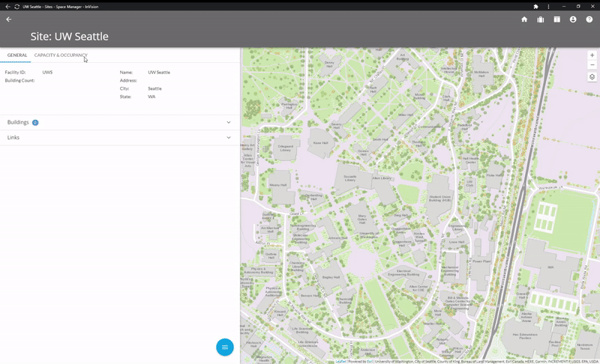Click Meany Hall on the map
This screenshot has width=600, height=364.
(278, 185)
